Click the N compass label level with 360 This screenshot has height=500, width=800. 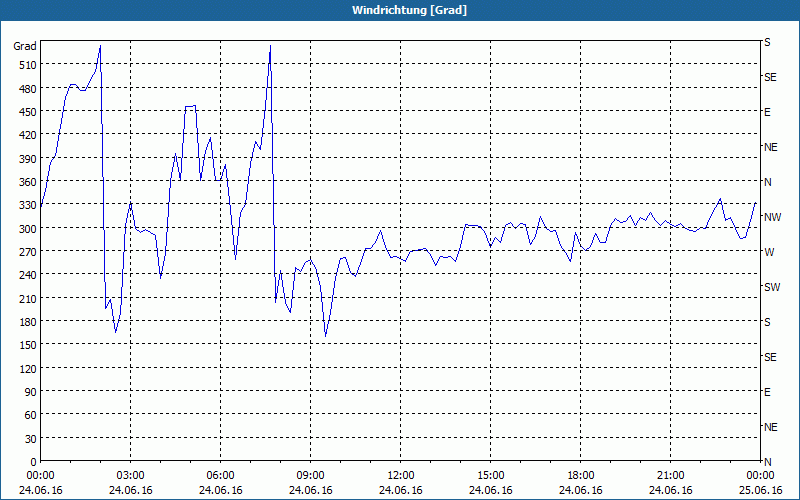tap(767, 182)
